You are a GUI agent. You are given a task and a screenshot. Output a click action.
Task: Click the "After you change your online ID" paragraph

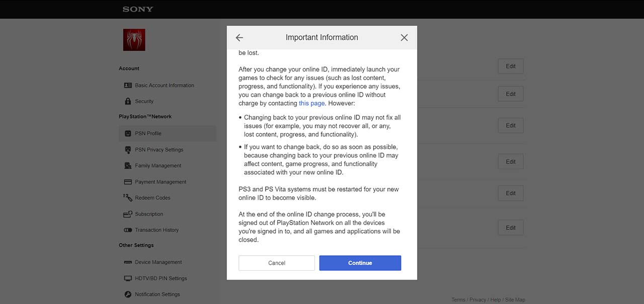[319, 86]
